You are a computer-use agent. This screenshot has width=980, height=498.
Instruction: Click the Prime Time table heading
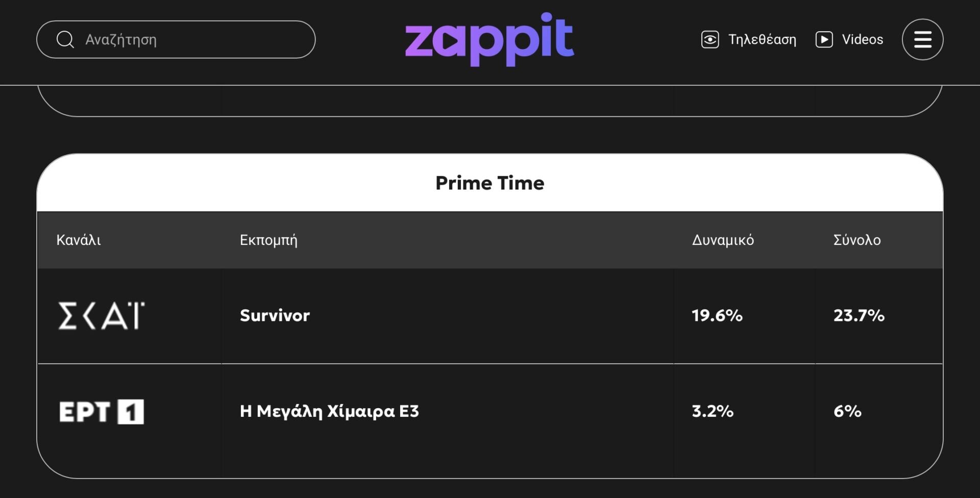[489, 183]
